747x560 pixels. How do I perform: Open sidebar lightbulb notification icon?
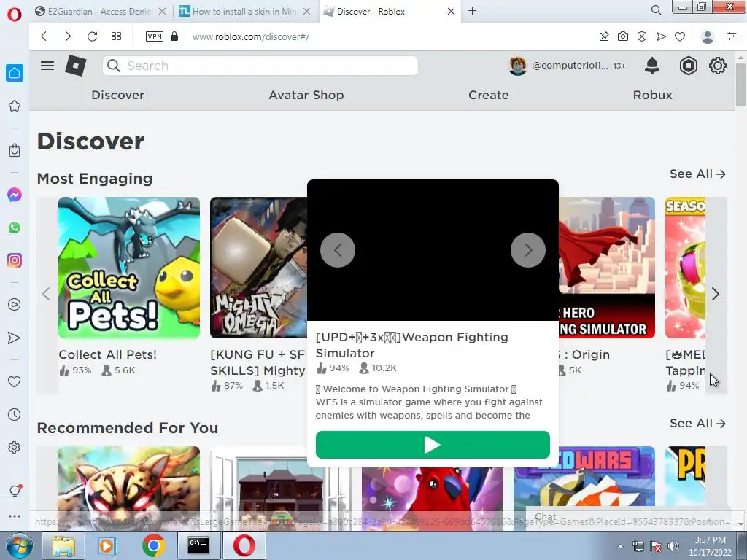(15, 491)
